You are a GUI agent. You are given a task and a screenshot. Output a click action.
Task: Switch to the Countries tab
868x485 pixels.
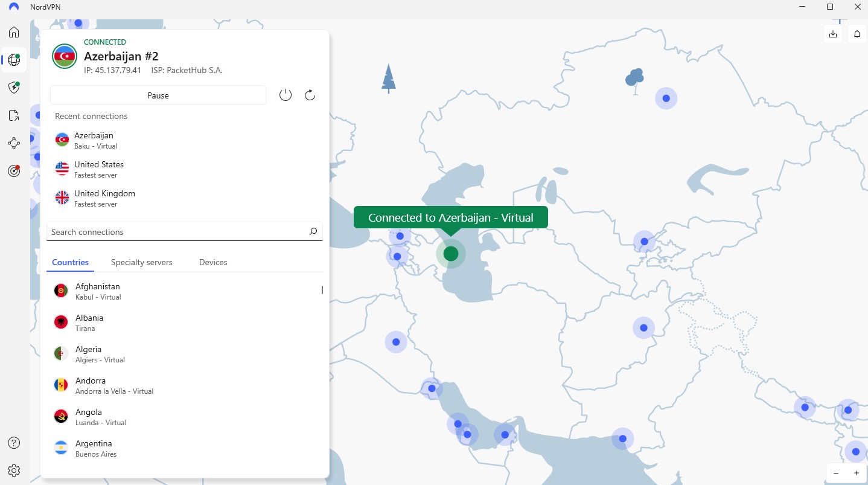70,262
